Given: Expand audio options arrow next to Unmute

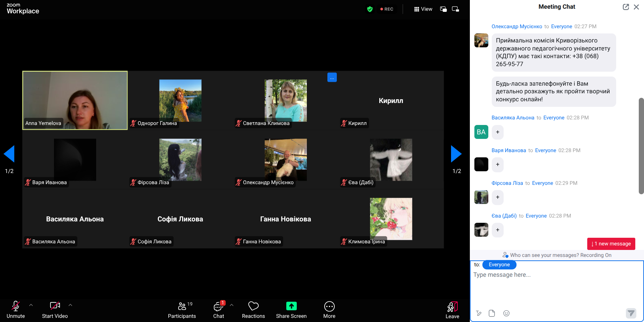Looking at the screenshot, I should click(31, 305).
